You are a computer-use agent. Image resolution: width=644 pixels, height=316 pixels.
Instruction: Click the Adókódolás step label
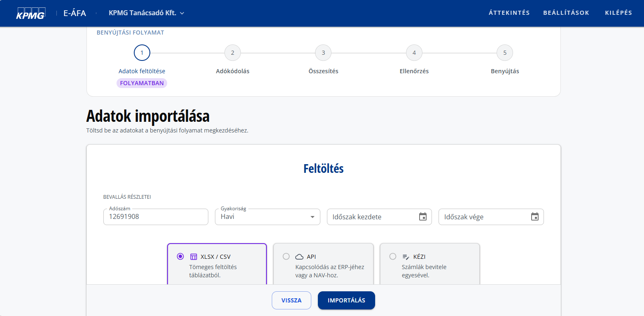click(x=233, y=71)
